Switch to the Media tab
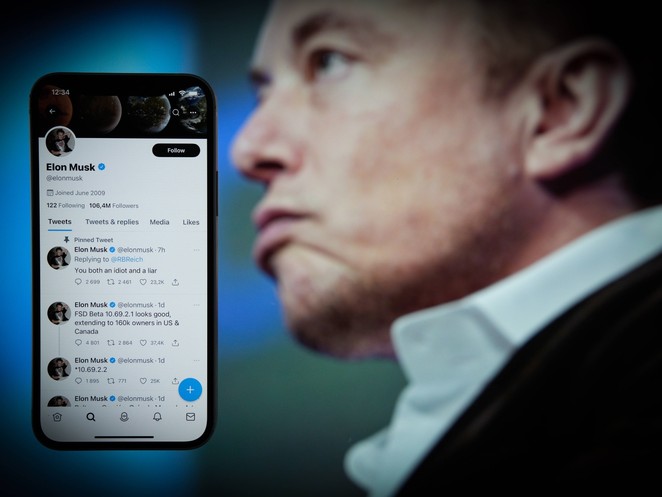The height and width of the screenshot is (497, 662). (x=159, y=222)
